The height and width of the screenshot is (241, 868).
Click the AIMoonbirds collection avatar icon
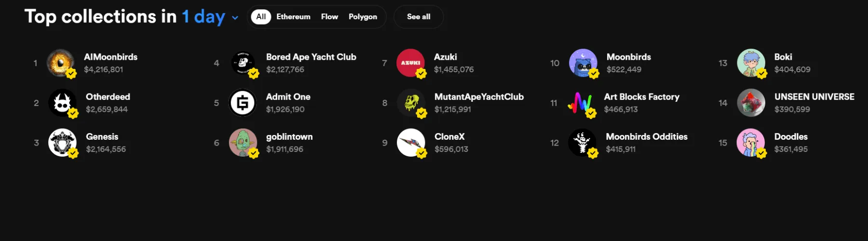pos(61,63)
